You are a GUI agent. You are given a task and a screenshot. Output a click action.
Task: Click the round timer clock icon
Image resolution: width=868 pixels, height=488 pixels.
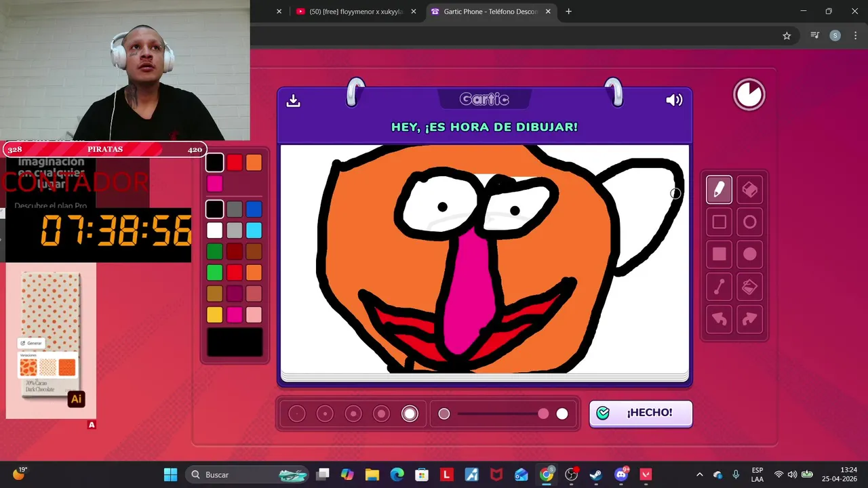coord(749,95)
